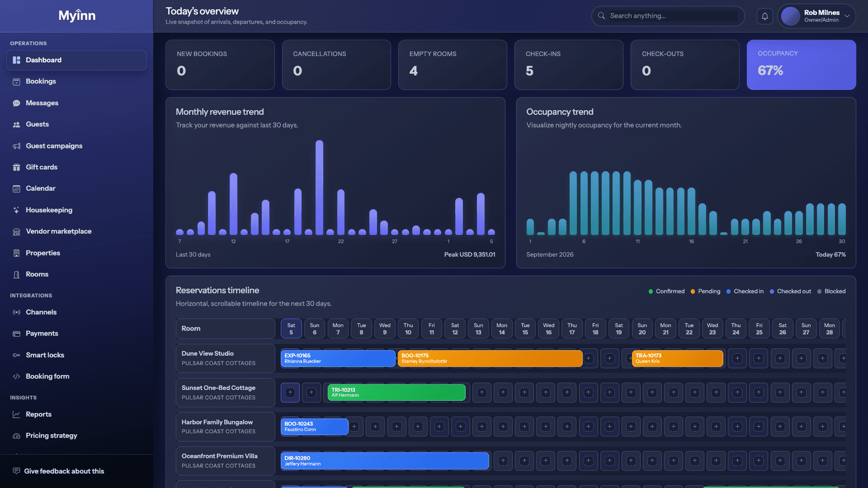Click the Booking form code icon

pyautogui.click(x=16, y=376)
